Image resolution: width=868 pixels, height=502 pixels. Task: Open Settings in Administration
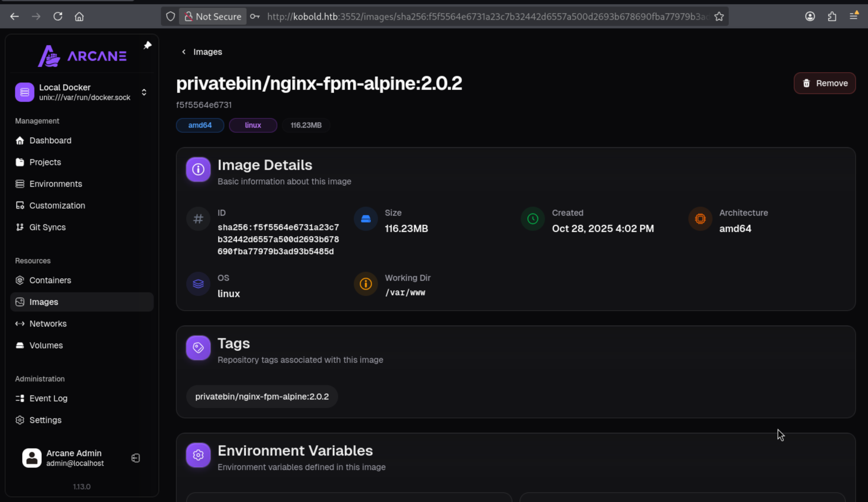pos(45,420)
